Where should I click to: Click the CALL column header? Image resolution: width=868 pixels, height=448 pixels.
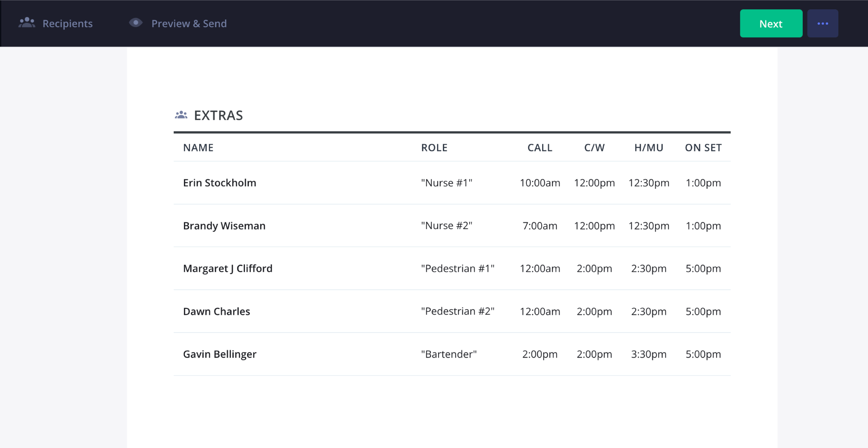coord(540,148)
